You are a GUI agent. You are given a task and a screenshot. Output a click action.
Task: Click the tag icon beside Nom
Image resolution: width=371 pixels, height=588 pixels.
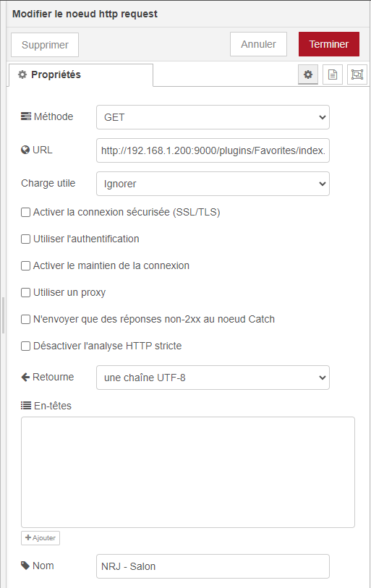(x=25, y=566)
